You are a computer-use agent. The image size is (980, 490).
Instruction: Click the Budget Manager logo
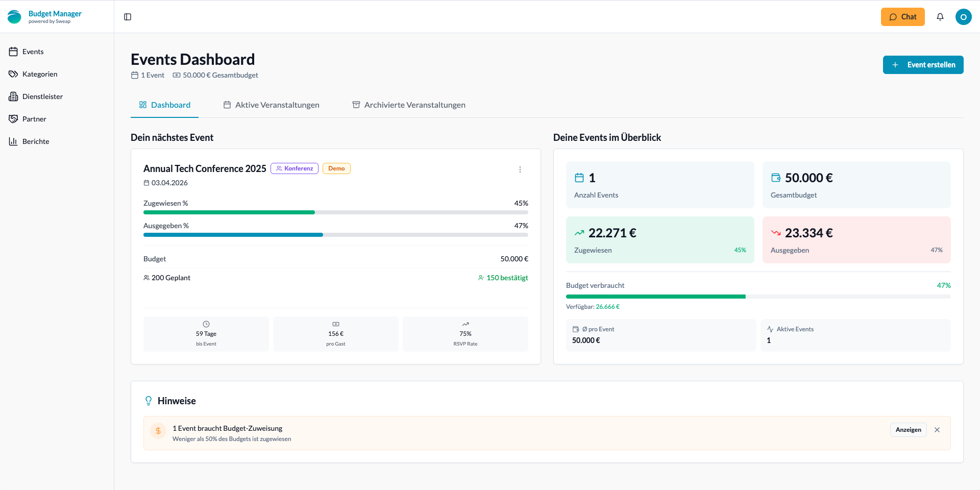[x=44, y=17]
